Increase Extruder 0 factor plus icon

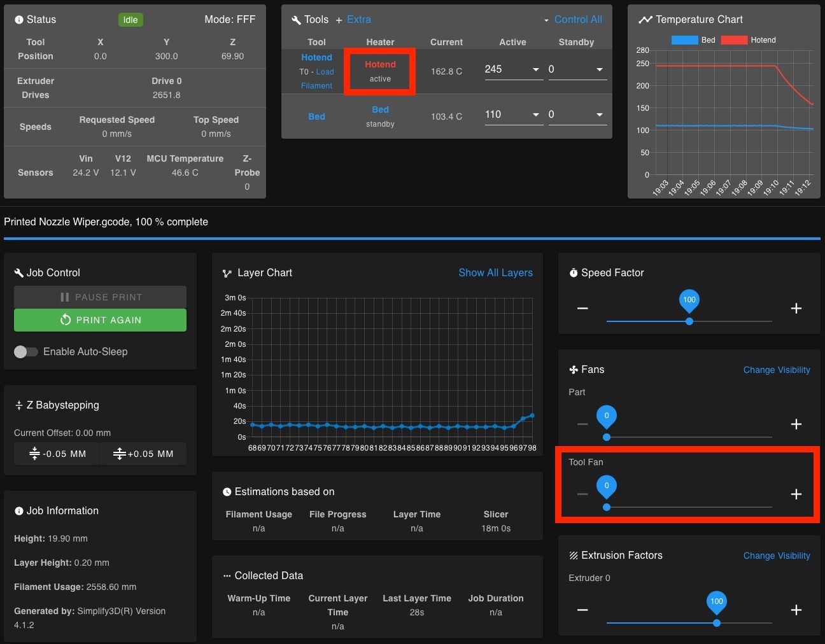point(796,610)
